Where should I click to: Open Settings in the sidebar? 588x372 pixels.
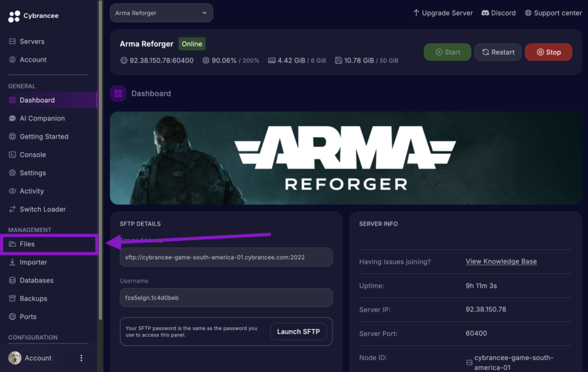33,173
